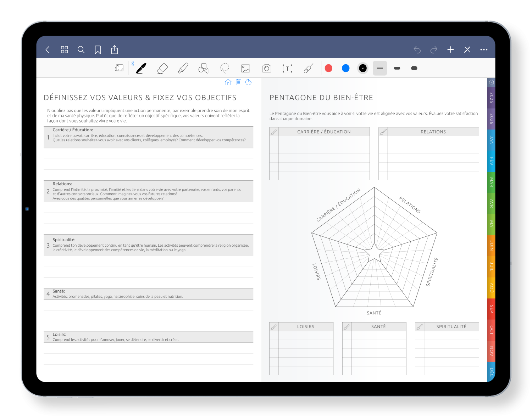Select the Text box tool
The width and height of the screenshot is (532, 417).
tap(287, 68)
